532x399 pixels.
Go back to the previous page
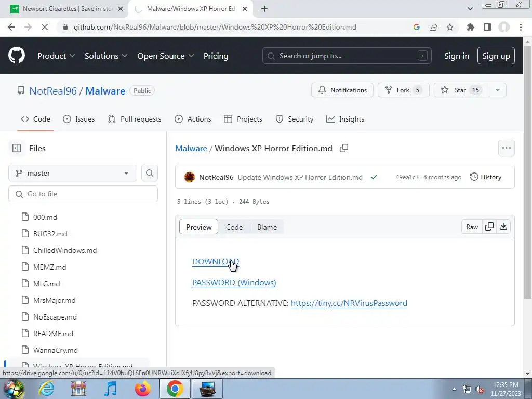coord(11,27)
